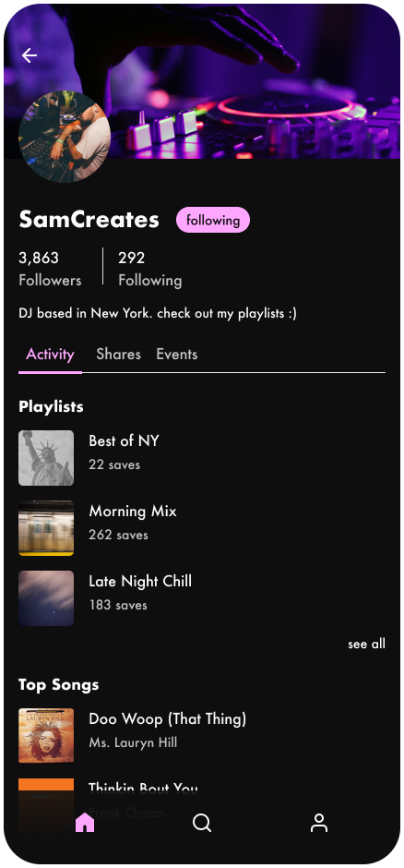Switch to the Events tab
This screenshot has width=404, height=868.
(177, 355)
